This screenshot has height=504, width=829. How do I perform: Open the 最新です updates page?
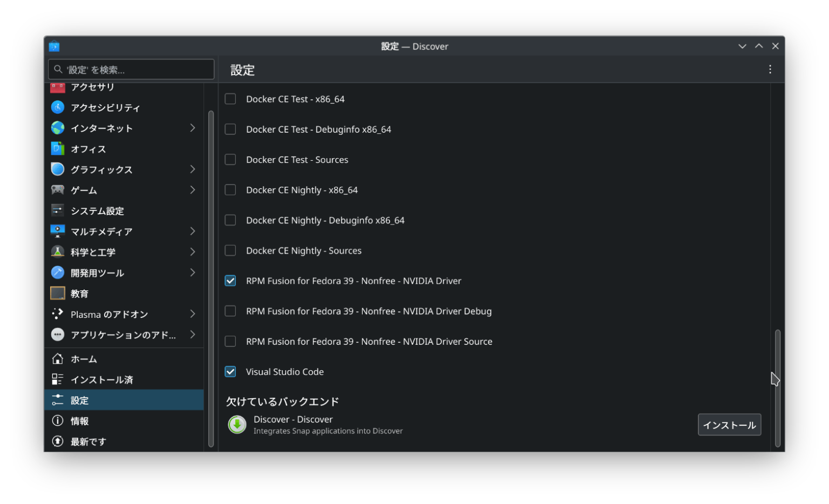click(124, 441)
